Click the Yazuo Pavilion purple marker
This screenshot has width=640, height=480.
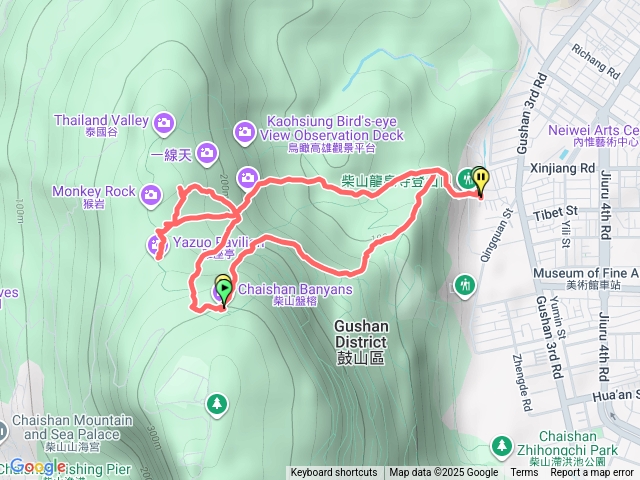154,245
